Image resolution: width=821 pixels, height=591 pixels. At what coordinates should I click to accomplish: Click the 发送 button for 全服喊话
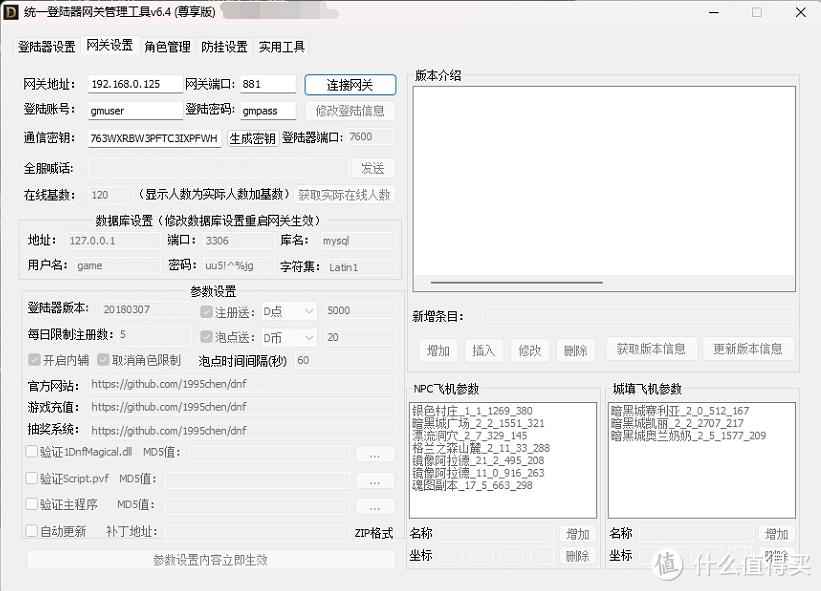pos(373,168)
